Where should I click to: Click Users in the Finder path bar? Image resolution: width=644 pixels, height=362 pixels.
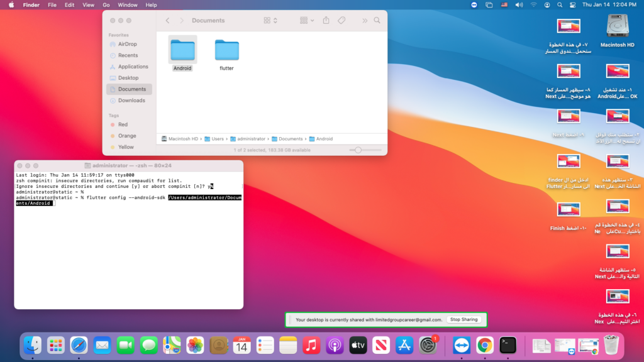214,139
